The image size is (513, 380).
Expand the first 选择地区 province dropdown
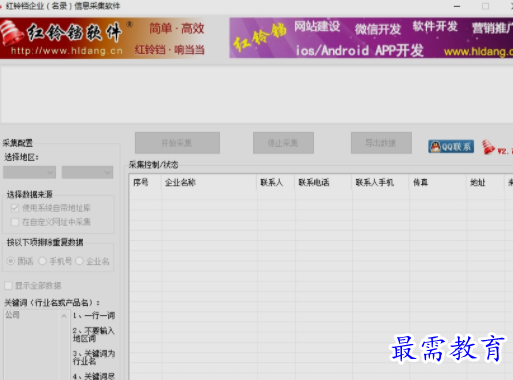pyautogui.click(x=29, y=172)
